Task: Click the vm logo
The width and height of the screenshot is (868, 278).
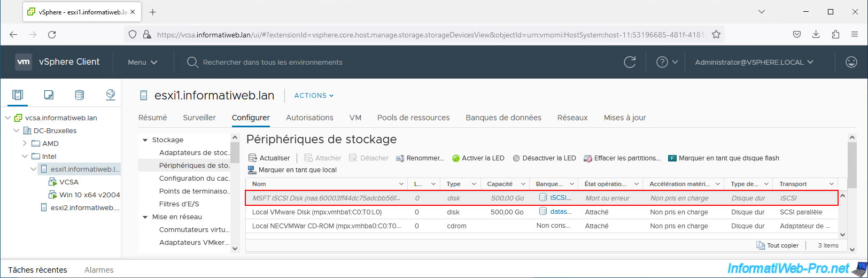Action: pyautogui.click(x=24, y=62)
